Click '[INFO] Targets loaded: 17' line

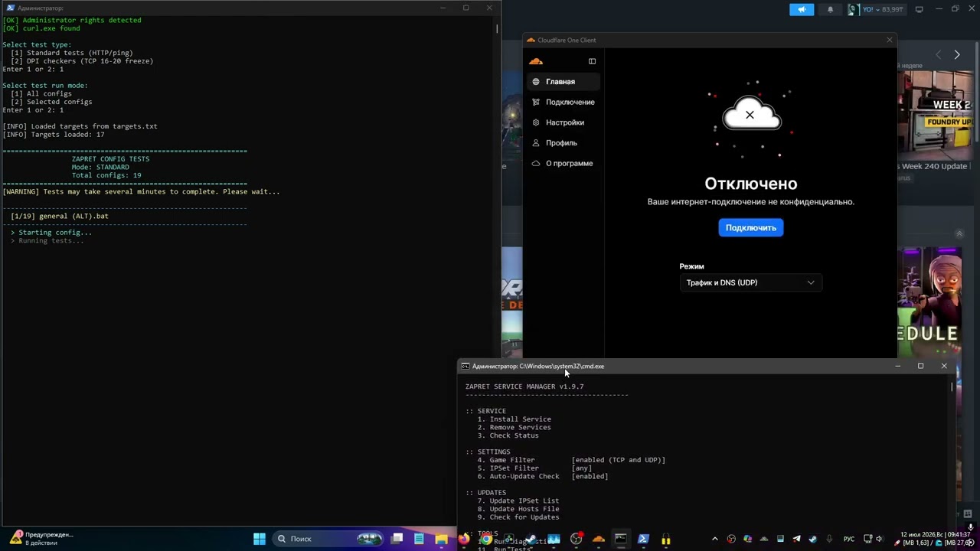(x=54, y=135)
